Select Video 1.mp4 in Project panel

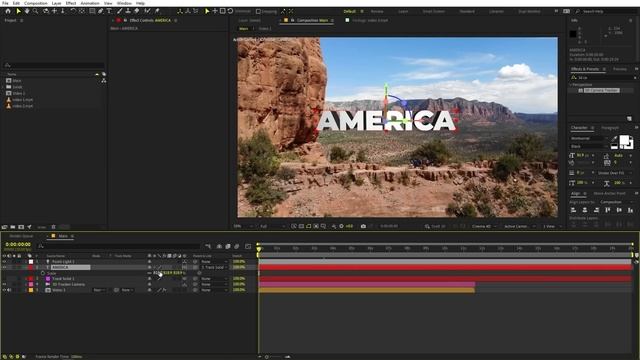pos(22,100)
